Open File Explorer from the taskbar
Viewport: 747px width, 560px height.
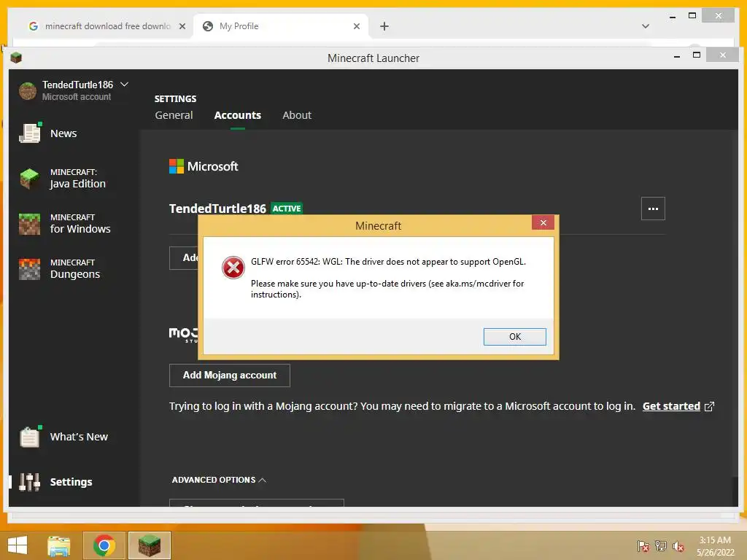(59, 545)
